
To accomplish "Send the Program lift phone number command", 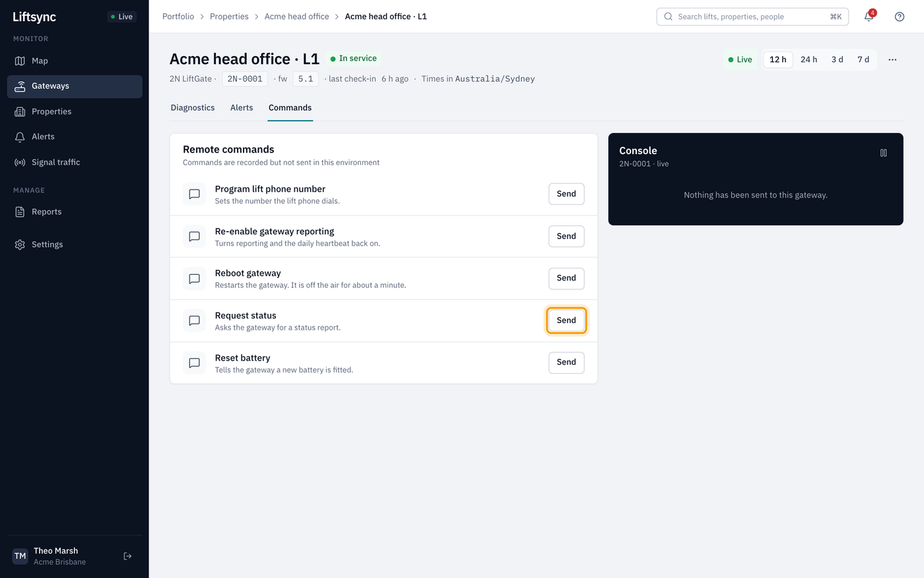I will (x=566, y=194).
